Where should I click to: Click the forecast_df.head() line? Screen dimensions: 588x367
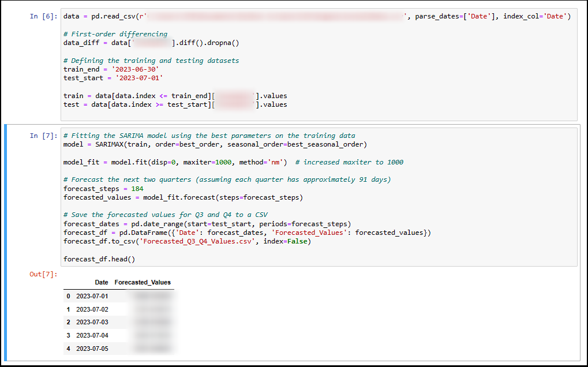(99, 259)
